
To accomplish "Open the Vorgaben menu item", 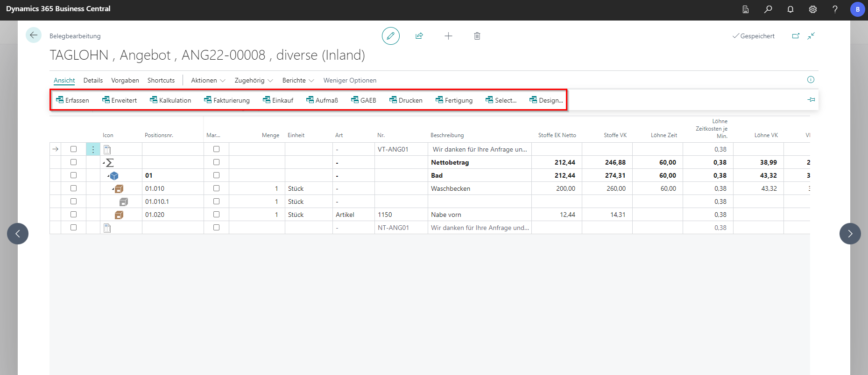I will pos(125,80).
